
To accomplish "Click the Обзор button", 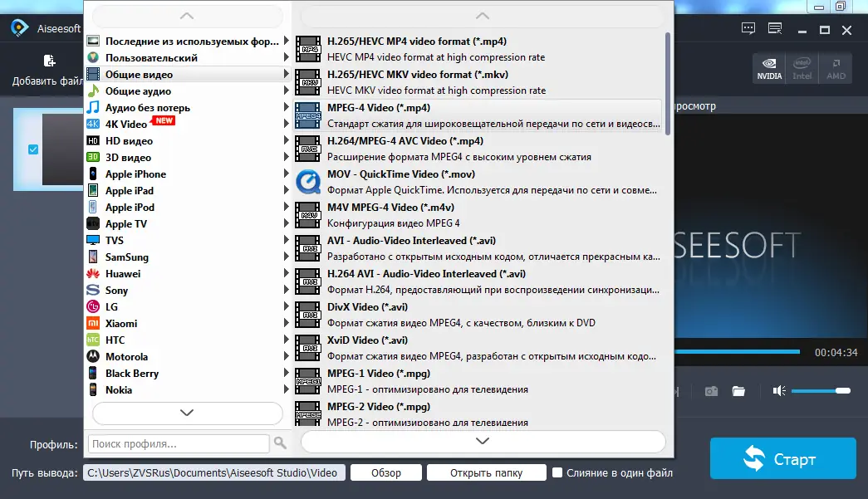I will click(386, 473).
